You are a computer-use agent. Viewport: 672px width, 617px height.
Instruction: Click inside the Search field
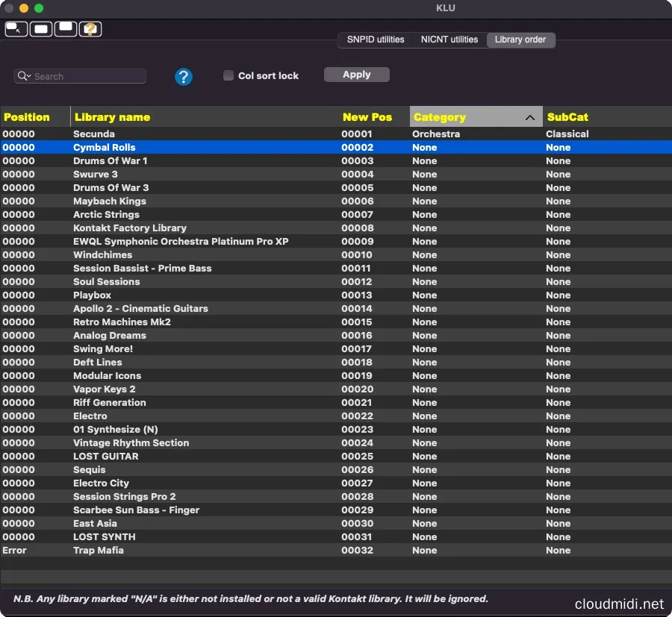86,76
